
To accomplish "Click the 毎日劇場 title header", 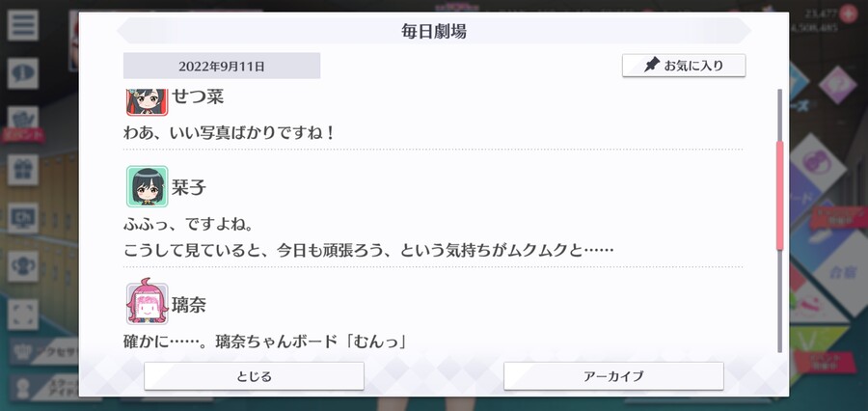I will 434,31.
